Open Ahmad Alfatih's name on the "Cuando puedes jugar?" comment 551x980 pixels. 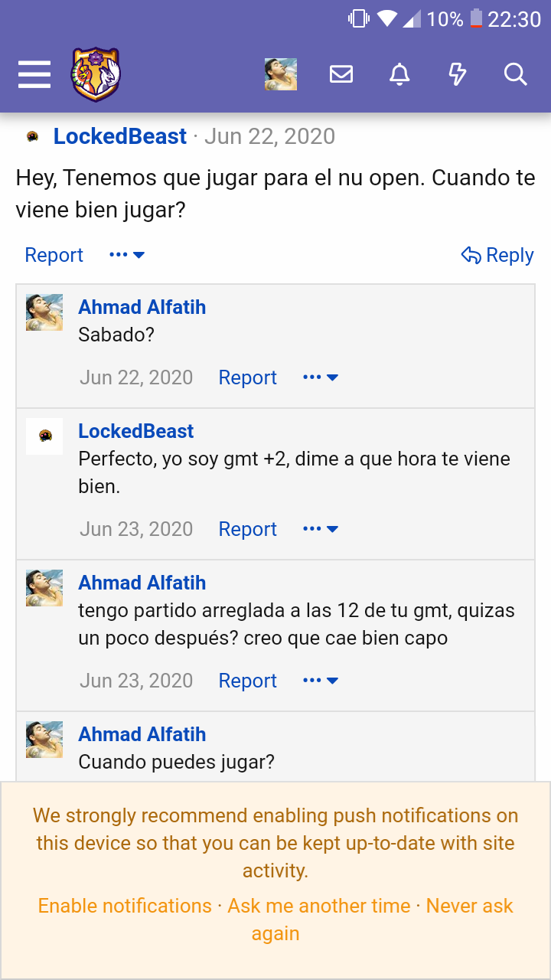click(142, 734)
